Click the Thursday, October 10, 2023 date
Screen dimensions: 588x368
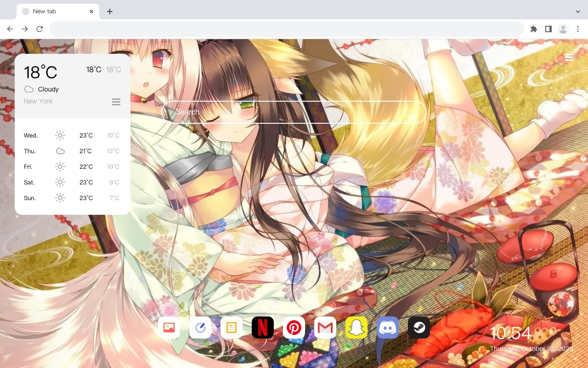pyautogui.click(x=531, y=349)
